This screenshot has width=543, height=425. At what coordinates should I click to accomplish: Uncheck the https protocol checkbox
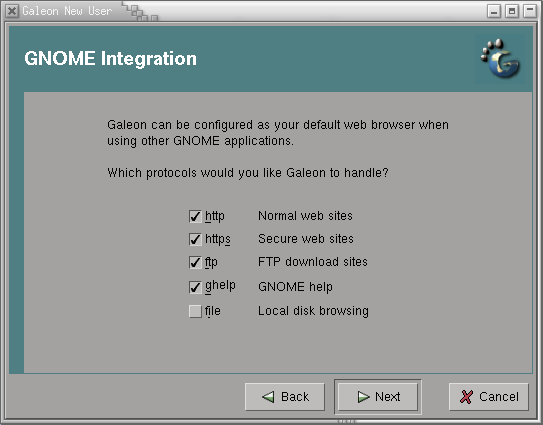click(195, 239)
